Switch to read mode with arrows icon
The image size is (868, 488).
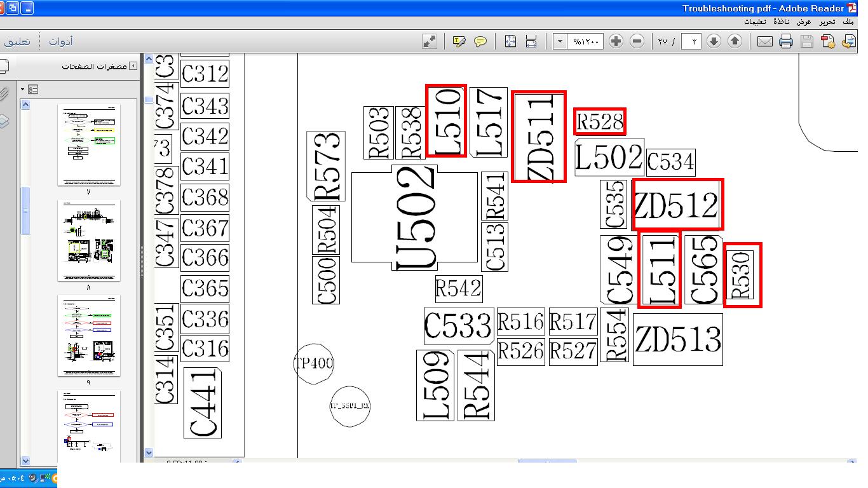(430, 41)
